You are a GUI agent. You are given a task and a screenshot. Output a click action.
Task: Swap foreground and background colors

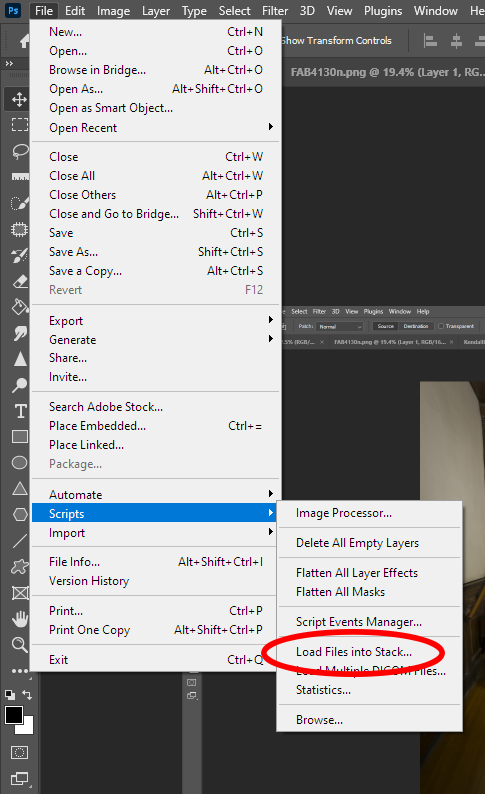pos(27,695)
